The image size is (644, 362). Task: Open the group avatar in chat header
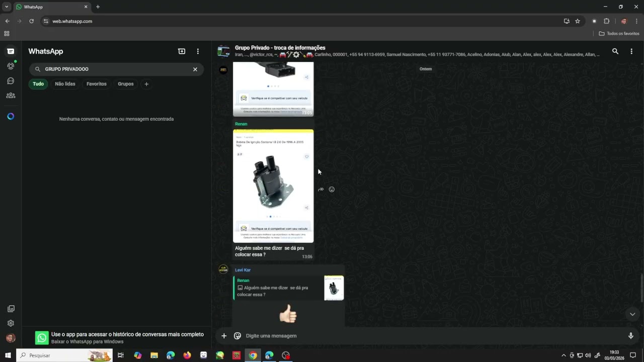(x=223, y=51)
